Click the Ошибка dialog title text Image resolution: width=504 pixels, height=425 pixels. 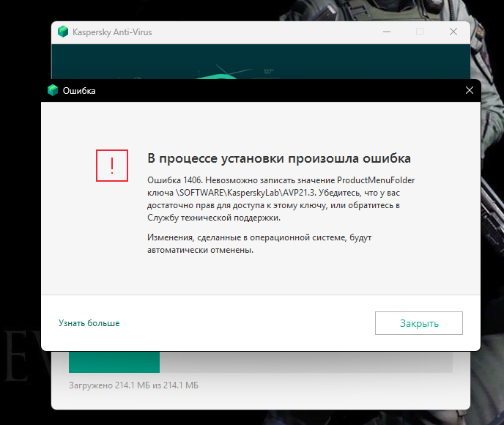tap(79, 91)
